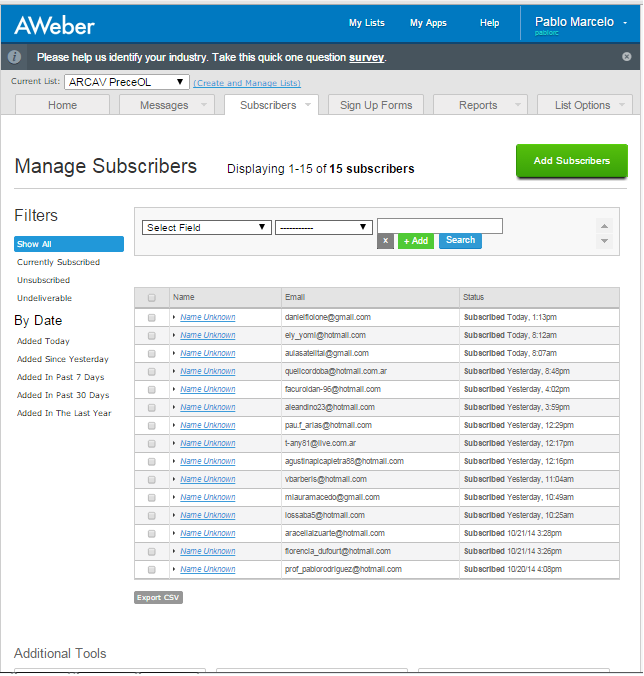The image size is (644, 676).
Task: Click the info icon in survey banner
Action: click(14, 57)
